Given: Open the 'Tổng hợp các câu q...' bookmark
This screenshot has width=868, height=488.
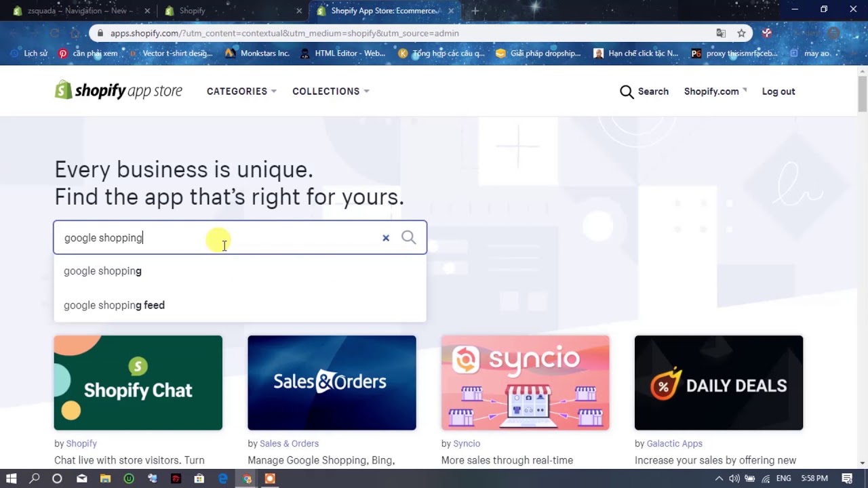Looking at the screenshot, I should [441, 53].
